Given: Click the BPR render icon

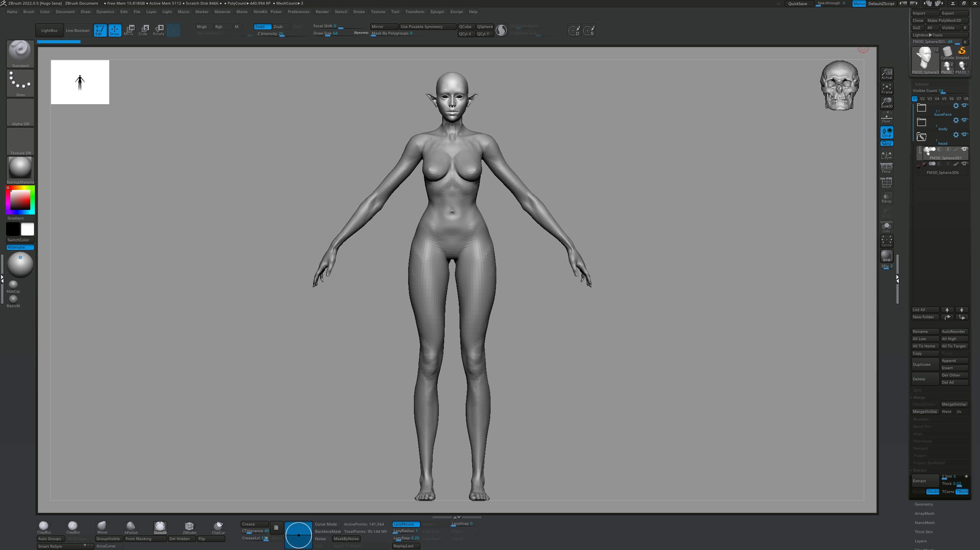Looking at the screenshot, I should point(886,256).
